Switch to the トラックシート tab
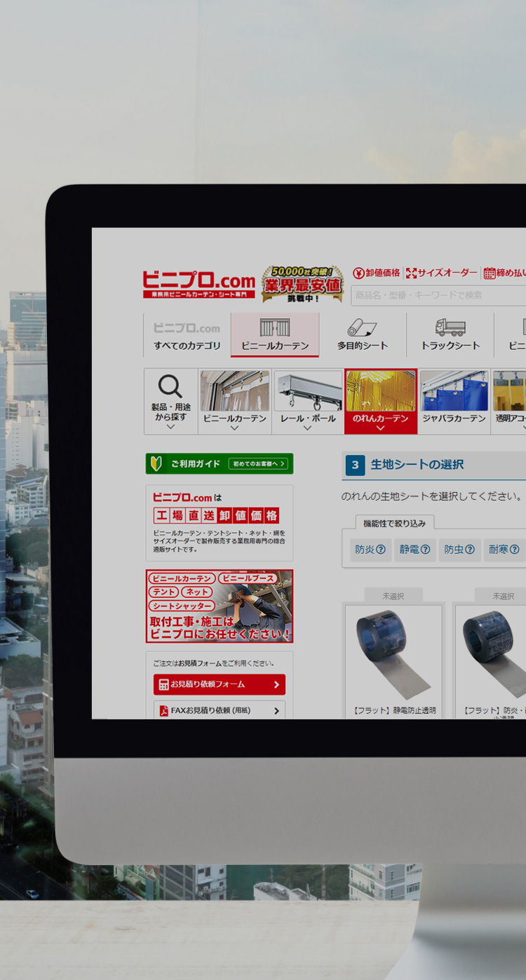Screen dimensions: 526x980 click(450, 335)
